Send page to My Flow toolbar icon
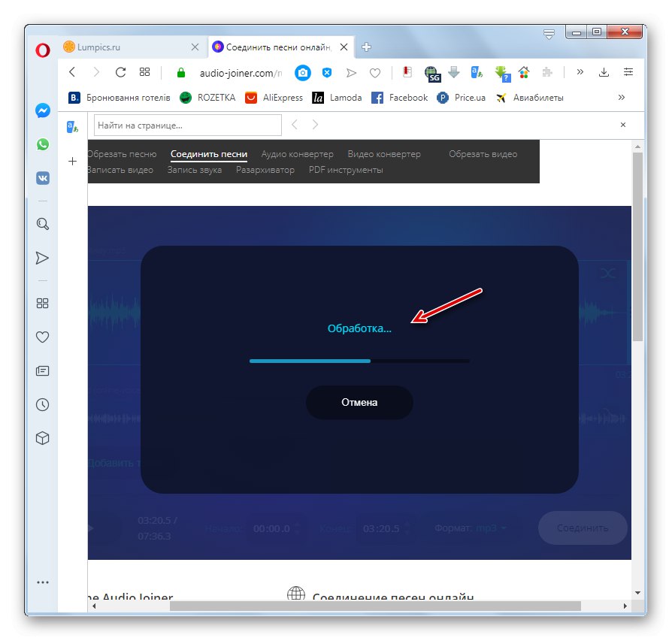The height and width of the screenshot is (641, 672). [x=351, y=73]
